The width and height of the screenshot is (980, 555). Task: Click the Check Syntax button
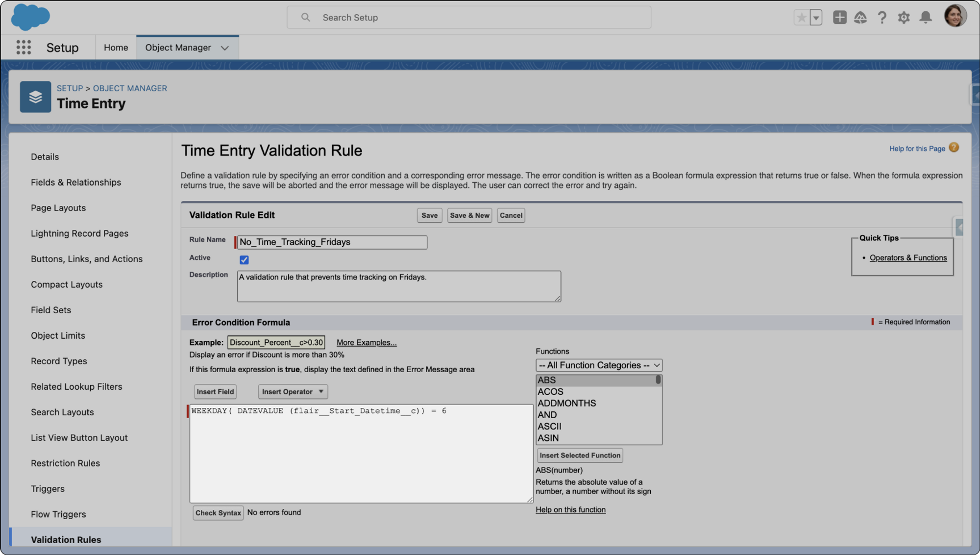point(218,513)
